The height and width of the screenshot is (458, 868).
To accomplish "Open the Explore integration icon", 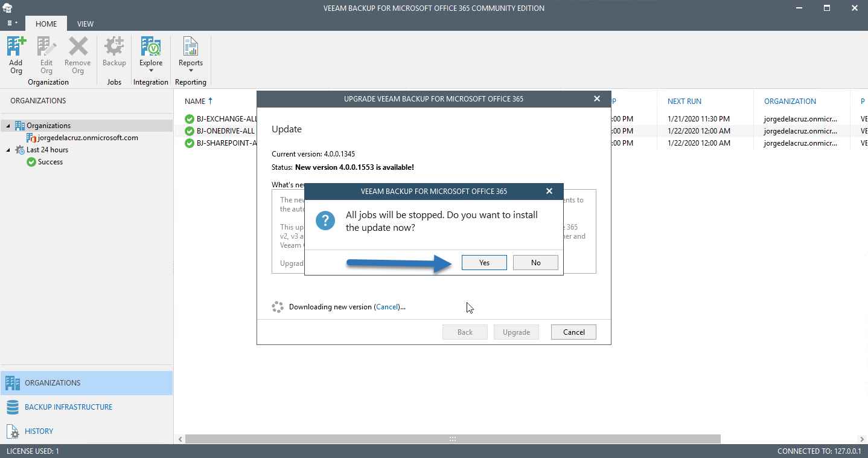I will click(151, 47).
